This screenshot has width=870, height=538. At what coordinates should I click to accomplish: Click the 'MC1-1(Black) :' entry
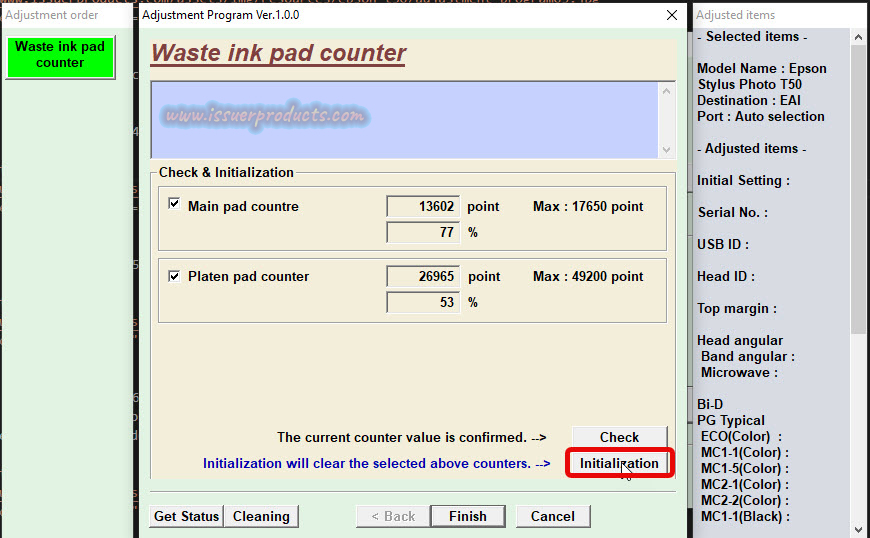tap(745, 516)
